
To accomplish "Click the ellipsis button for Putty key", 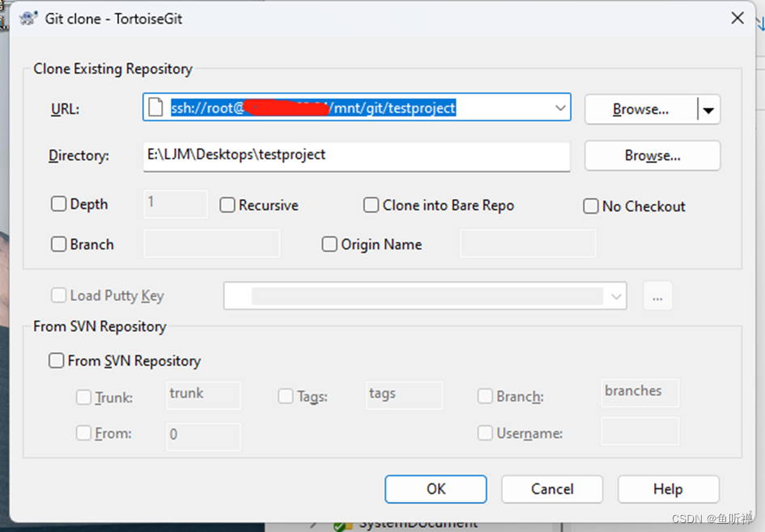I will coord(657,296).
